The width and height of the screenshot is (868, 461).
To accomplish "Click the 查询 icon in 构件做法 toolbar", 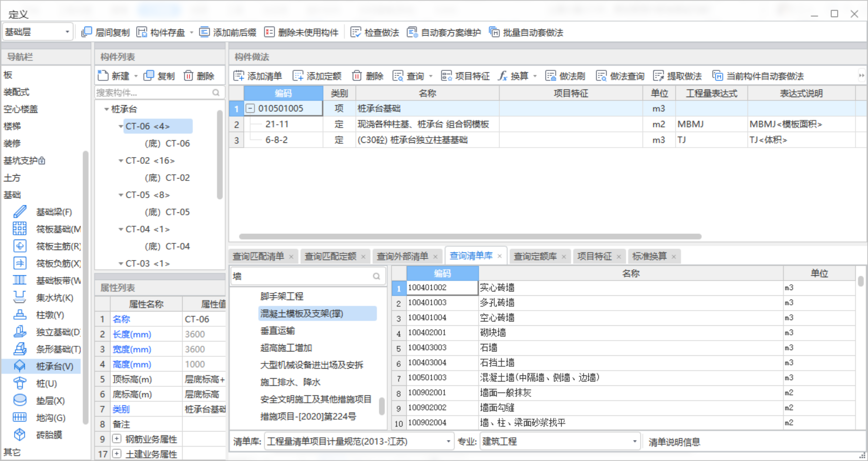I will 398,75.
